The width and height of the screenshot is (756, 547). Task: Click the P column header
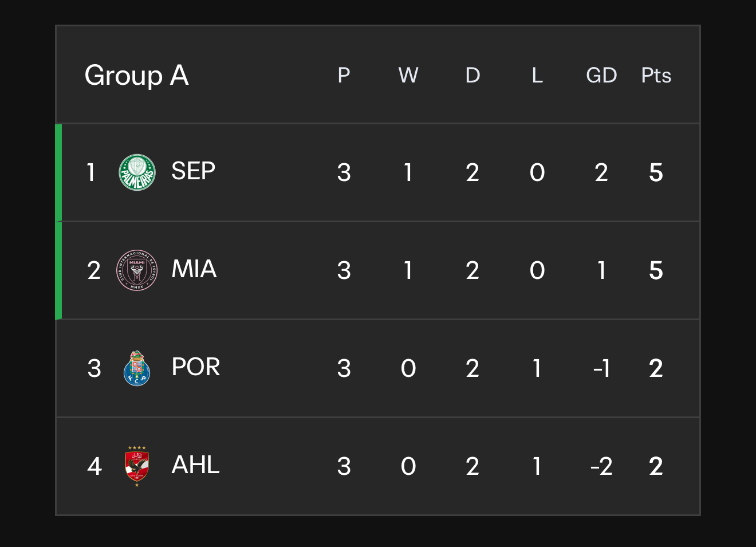point(344,75)
